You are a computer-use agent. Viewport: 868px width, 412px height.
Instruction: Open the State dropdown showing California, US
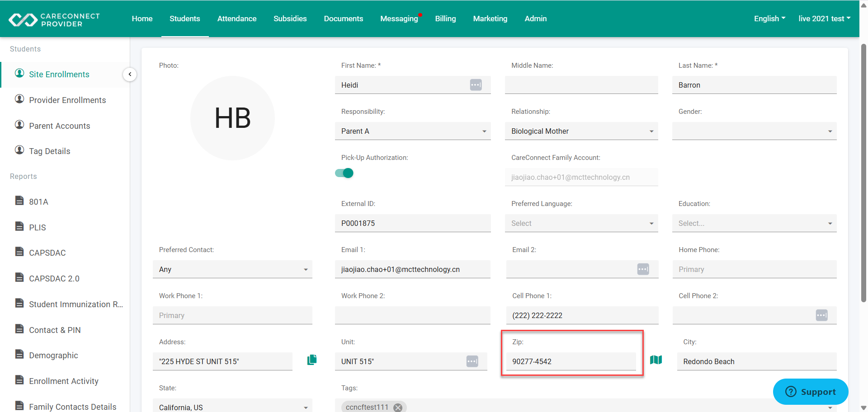tap(232, 405)
